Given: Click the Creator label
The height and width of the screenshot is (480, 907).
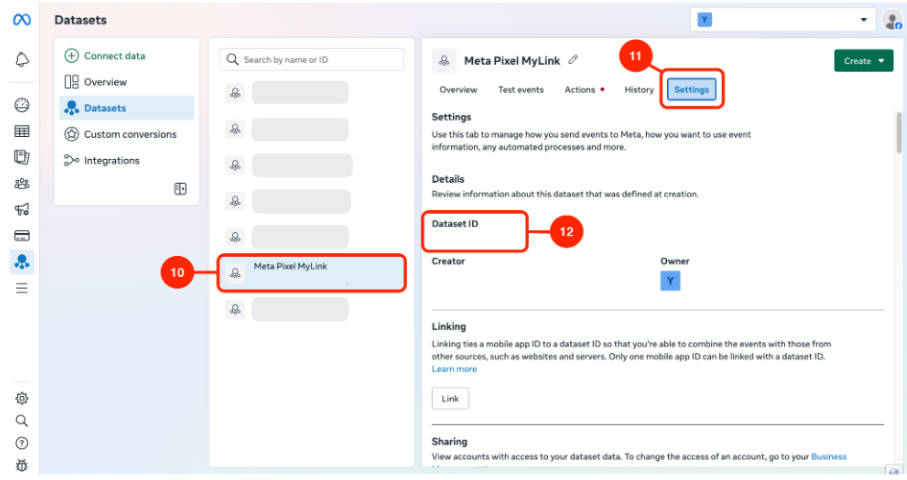Looking at the screenshot, I should point(448,261).
